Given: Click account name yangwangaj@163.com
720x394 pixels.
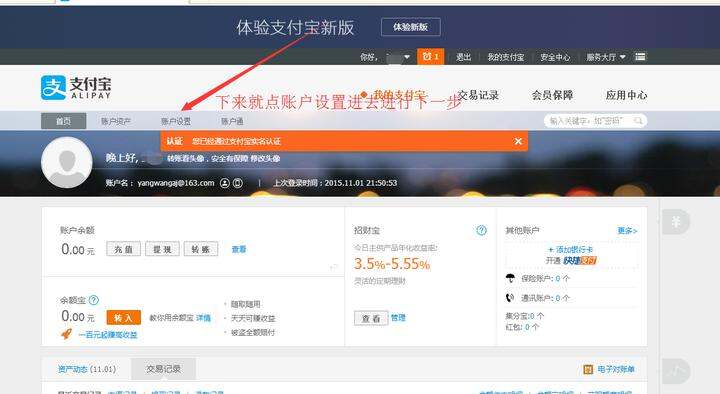Looking at the screenshot, I should tap(176, 183).
